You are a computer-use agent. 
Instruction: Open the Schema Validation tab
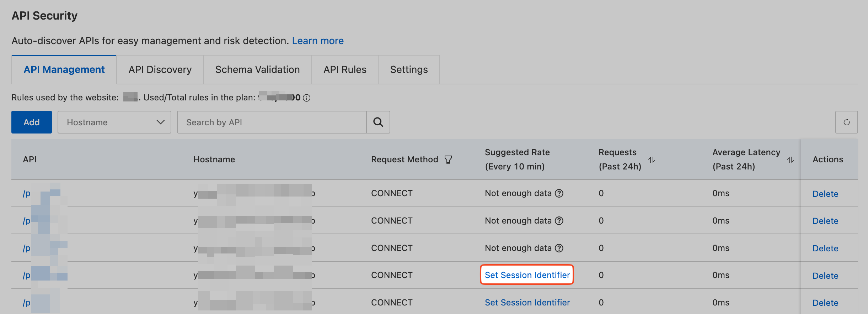[x=257, y=69]
